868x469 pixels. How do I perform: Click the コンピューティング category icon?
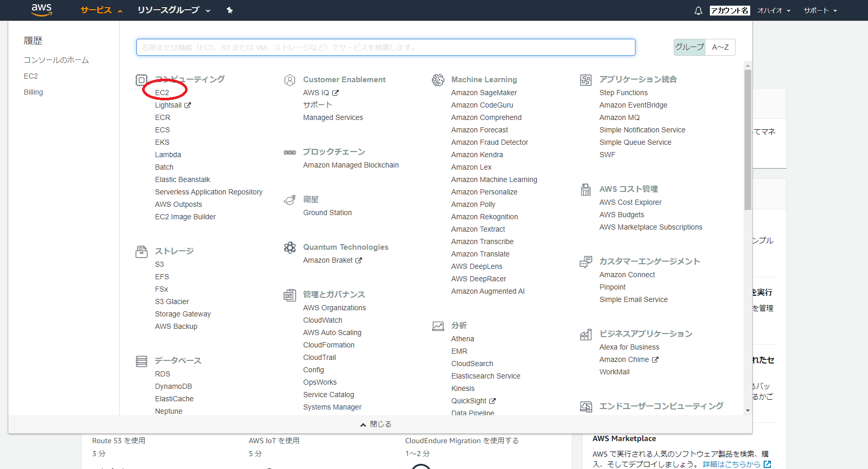(x=142, y=80)
